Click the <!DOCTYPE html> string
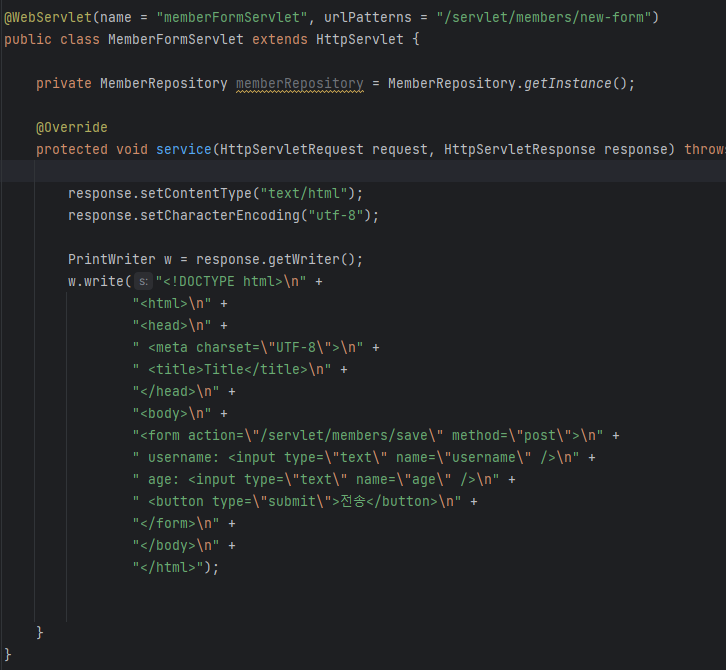726x670 pixels. pyautogui.click(x=231, y=282)
